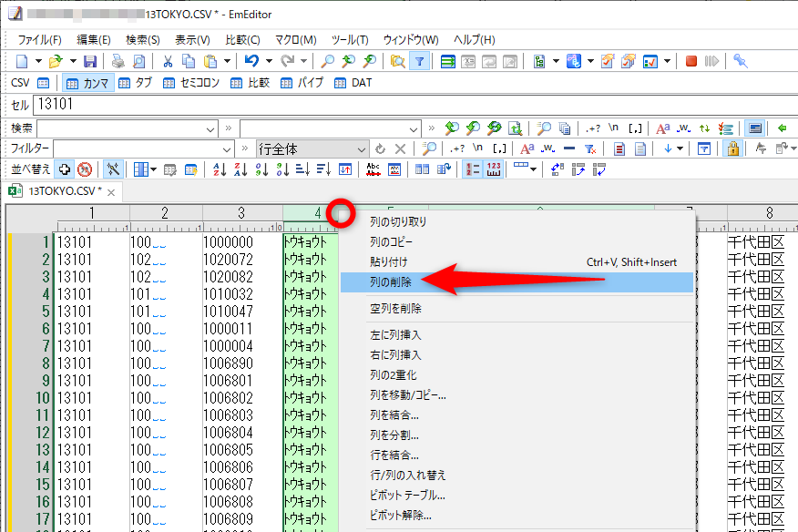The height and width of the screenshot is (532, 798).
Task: Choose 左に列挿入 in the context menu
Action: click(x=517, y=335)
